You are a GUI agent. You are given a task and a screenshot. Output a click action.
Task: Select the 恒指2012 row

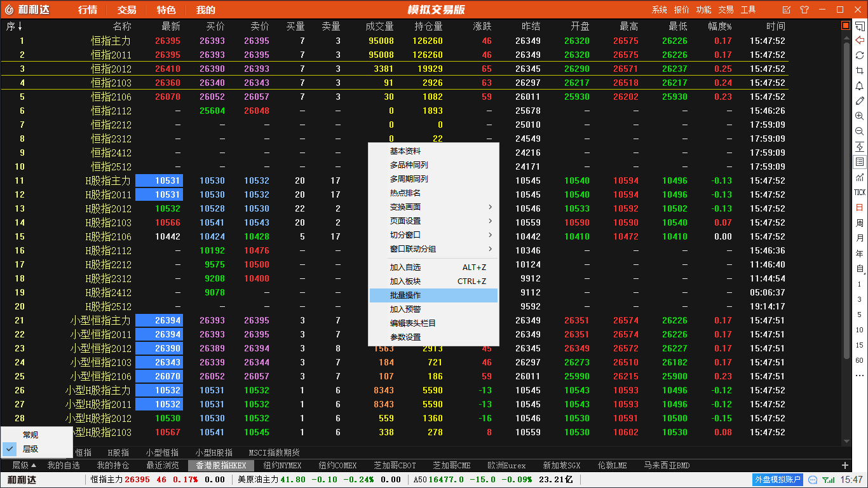(x=394, y=69)
